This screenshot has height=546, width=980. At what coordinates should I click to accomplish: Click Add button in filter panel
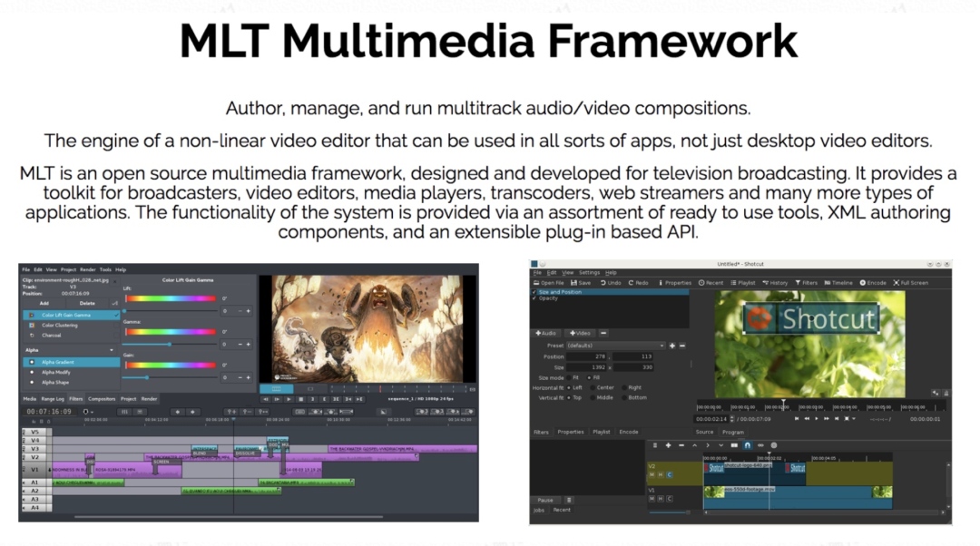44,303
